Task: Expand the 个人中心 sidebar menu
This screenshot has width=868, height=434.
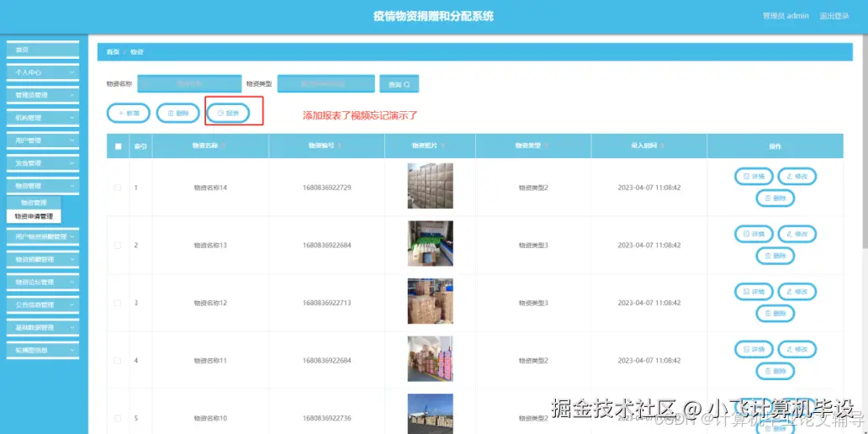Action: point(43,72)
